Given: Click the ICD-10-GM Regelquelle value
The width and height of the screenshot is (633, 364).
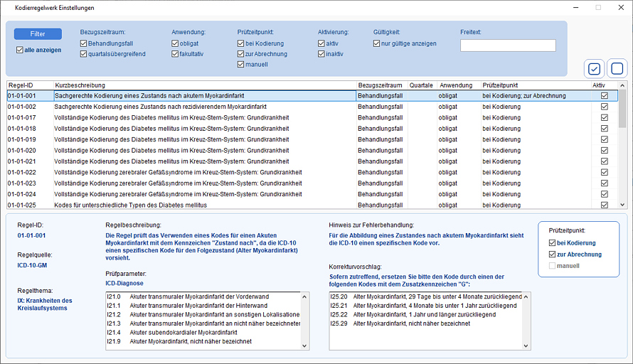Looking at the screenshot, I should (32, 265).
